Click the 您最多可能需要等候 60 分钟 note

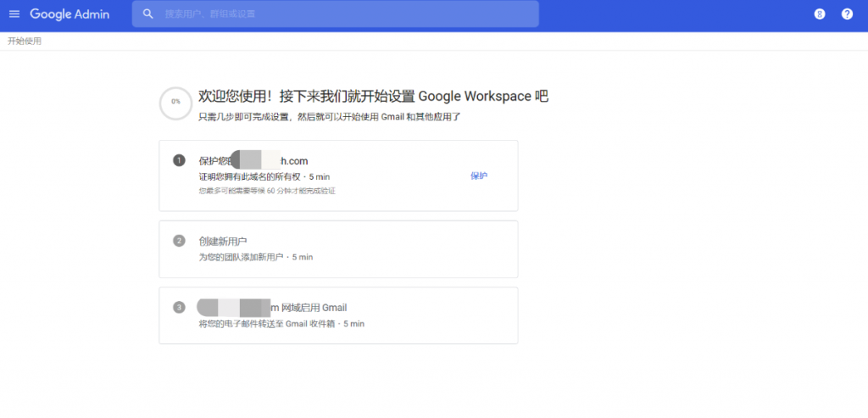tap(267, 191)
